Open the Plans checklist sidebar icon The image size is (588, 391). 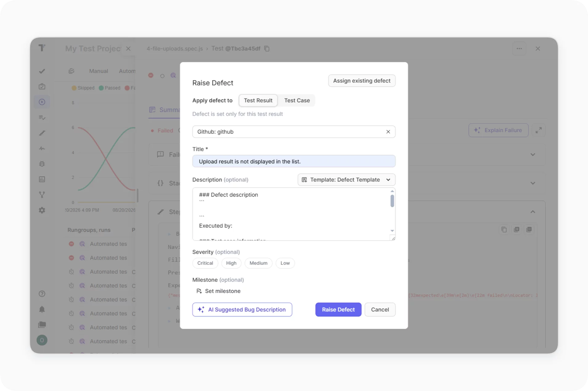point(42,117)
